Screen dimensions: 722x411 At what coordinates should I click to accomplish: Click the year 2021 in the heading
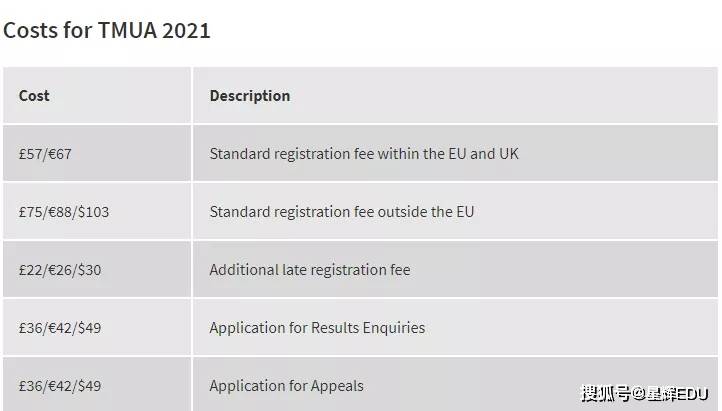tap(186, 30)
